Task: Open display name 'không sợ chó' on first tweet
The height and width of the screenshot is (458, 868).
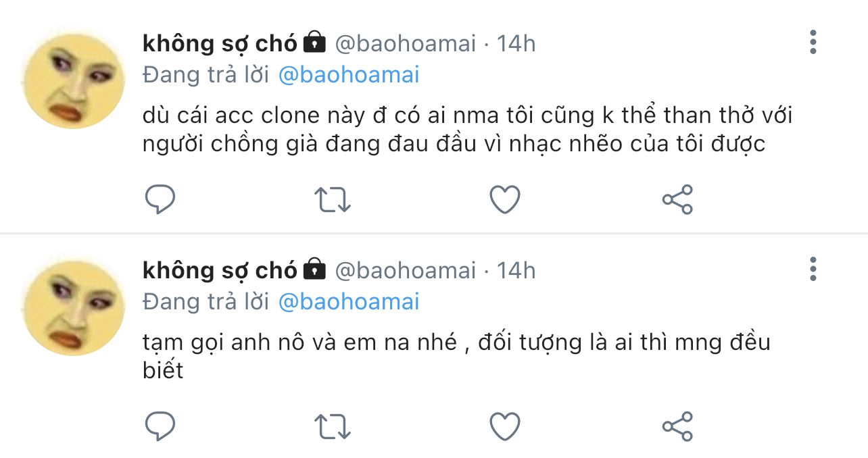Action: coord(220,44)
